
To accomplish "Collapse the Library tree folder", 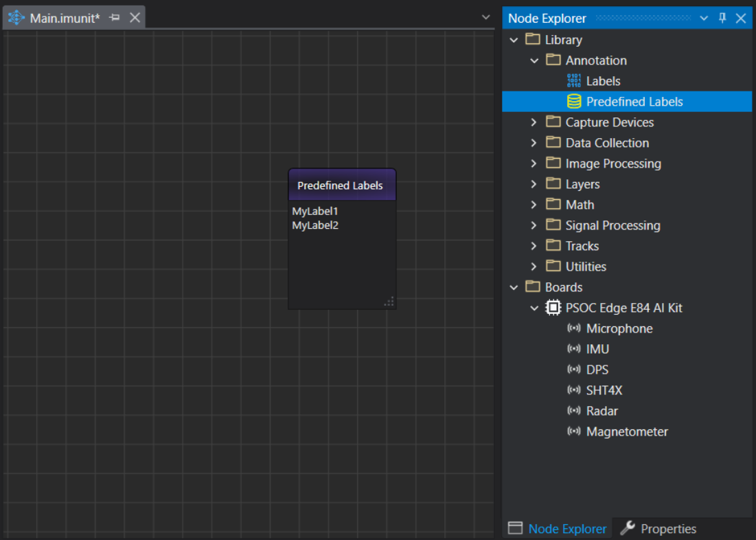I will point(514,40).
